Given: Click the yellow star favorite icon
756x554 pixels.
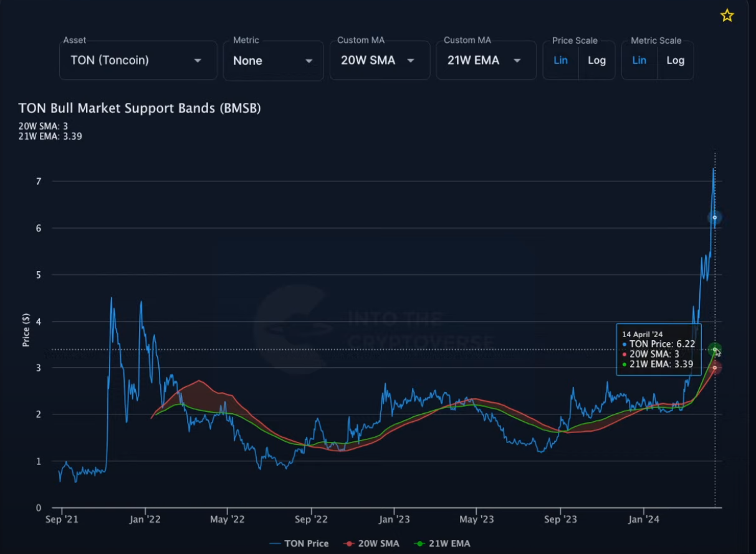Looking at the screenshot, I should point(727,16).
